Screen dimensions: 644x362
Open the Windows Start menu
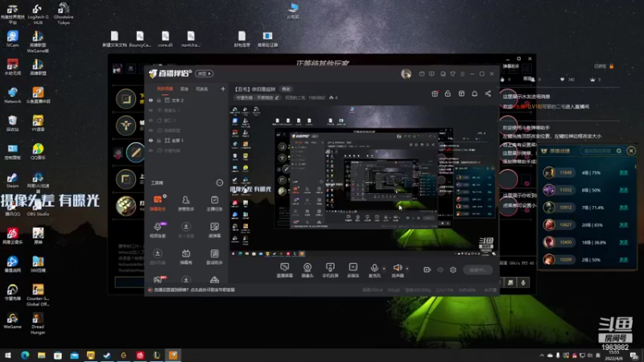click(x=8, y=356)
